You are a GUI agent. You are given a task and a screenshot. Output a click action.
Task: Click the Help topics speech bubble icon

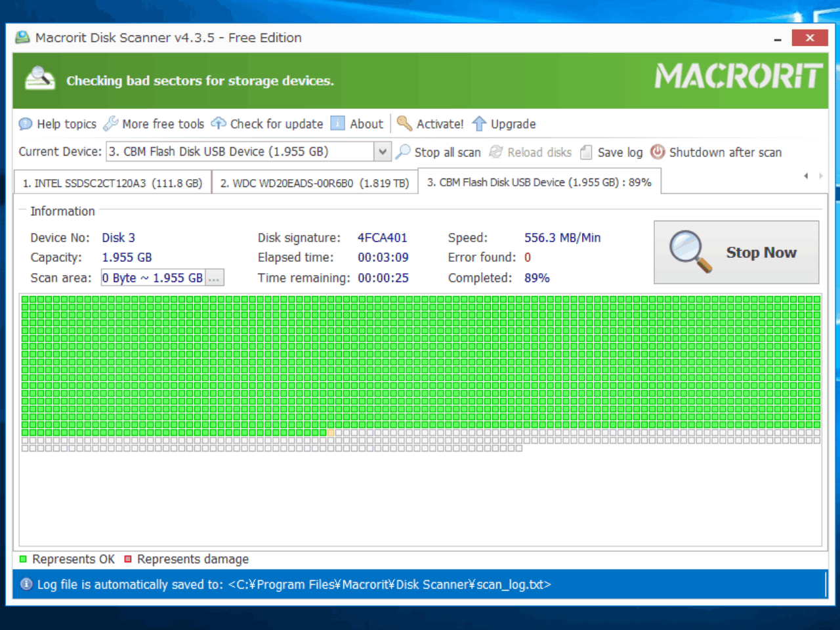point(26,124)
